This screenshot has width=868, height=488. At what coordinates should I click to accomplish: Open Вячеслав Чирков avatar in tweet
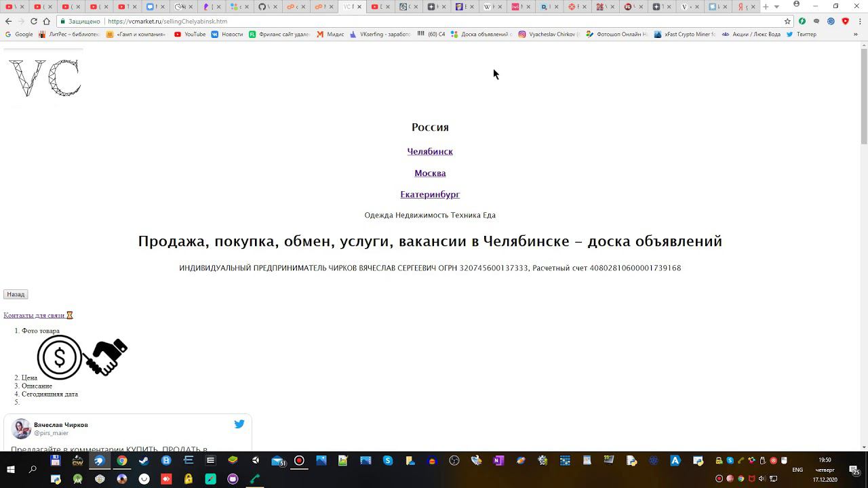point(21,428)
